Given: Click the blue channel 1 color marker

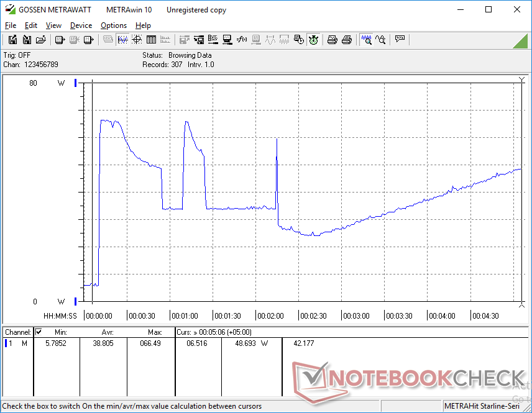Looking at the screenshot, I should click(x=6, y=343).
